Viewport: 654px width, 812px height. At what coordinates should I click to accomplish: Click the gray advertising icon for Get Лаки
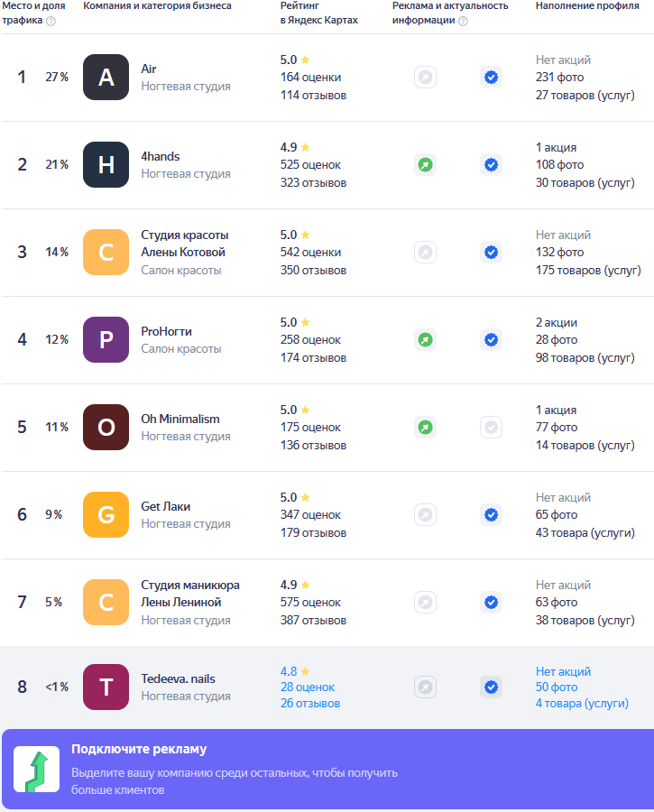click(425, 515)
